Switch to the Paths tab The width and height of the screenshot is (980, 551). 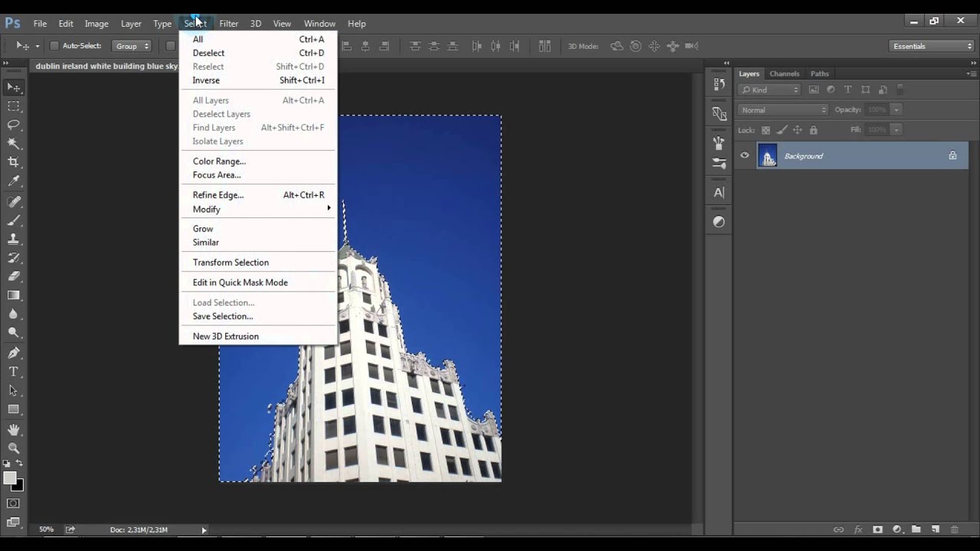[819, 73]
